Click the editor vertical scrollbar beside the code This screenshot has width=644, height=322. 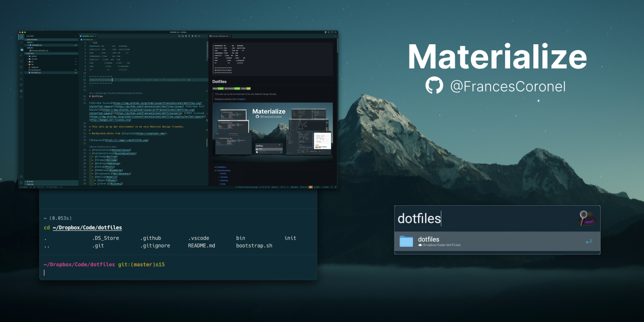pyautogui.click(x=207, y=50)
